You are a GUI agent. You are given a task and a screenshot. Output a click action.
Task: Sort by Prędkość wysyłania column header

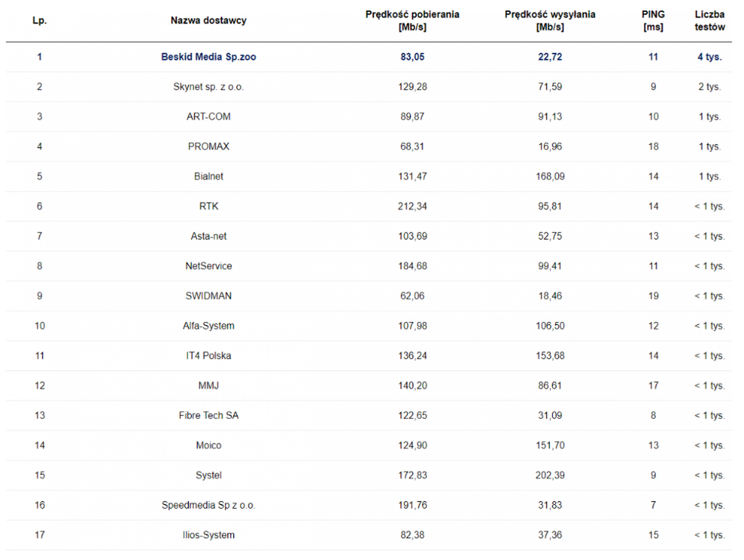click(550, 20)
